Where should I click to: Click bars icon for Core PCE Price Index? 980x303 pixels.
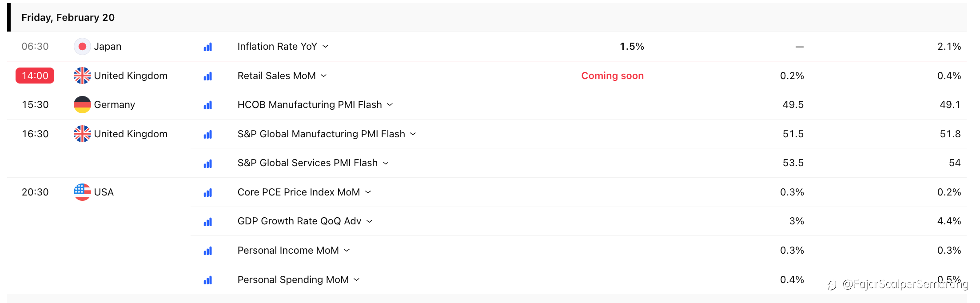(207, 192)
